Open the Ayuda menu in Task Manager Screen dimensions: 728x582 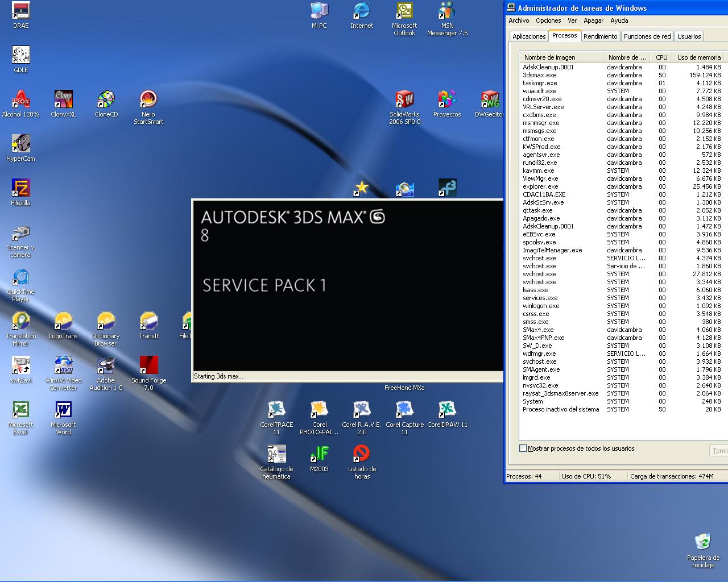coord(619,20)
